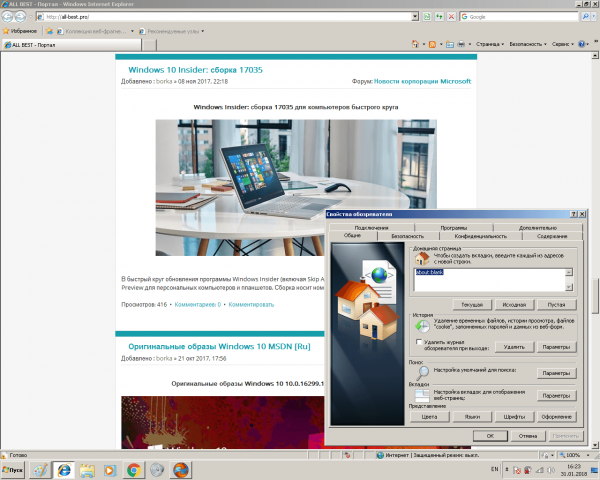This screenshot has width=600, height=480.
Task: Open 'Windows 10 Insider: сборка 17035' article link
Action: pos(196,70)
